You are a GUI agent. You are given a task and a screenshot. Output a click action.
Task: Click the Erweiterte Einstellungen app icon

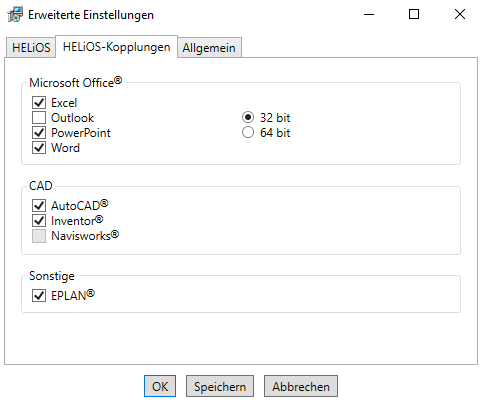tap(15, 15)
